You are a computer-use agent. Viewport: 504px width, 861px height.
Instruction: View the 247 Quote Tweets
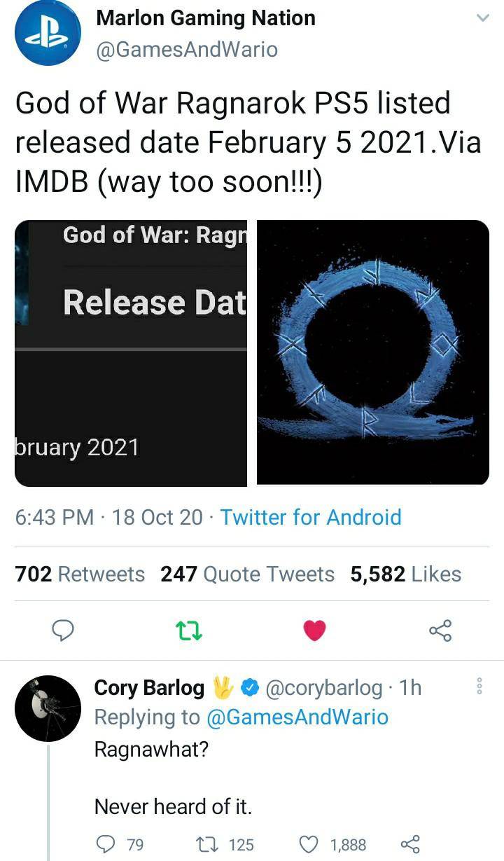pos(248,574)
